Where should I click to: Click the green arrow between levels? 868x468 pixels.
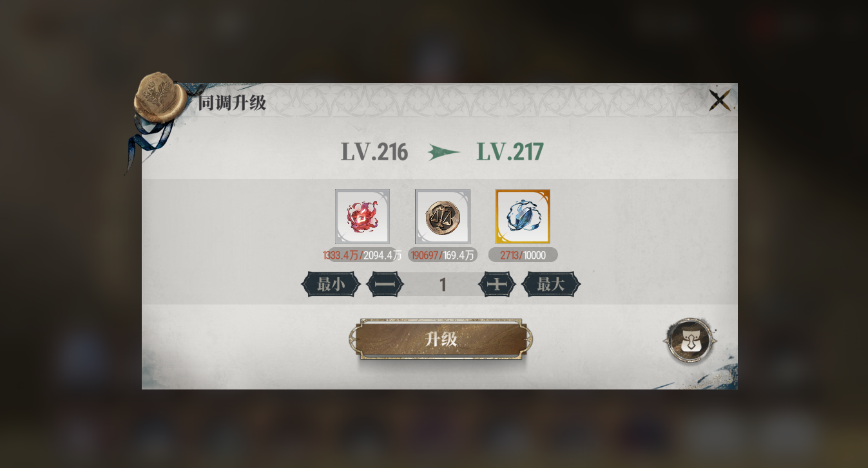pos(444,152)
